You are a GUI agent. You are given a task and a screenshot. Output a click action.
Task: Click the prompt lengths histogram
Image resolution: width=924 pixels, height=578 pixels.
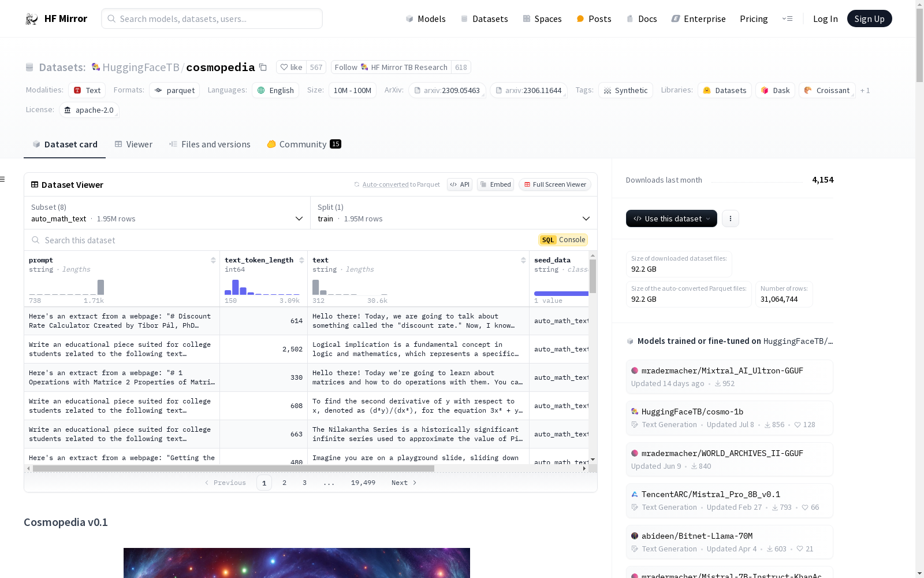point(66,287)
